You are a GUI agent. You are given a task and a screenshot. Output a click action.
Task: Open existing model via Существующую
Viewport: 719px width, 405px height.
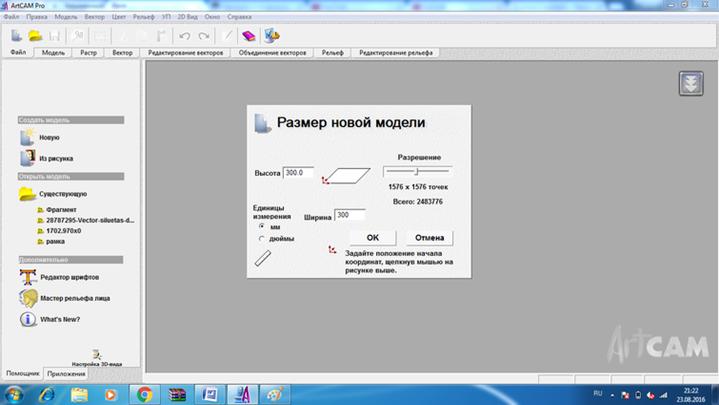[53, 194]
